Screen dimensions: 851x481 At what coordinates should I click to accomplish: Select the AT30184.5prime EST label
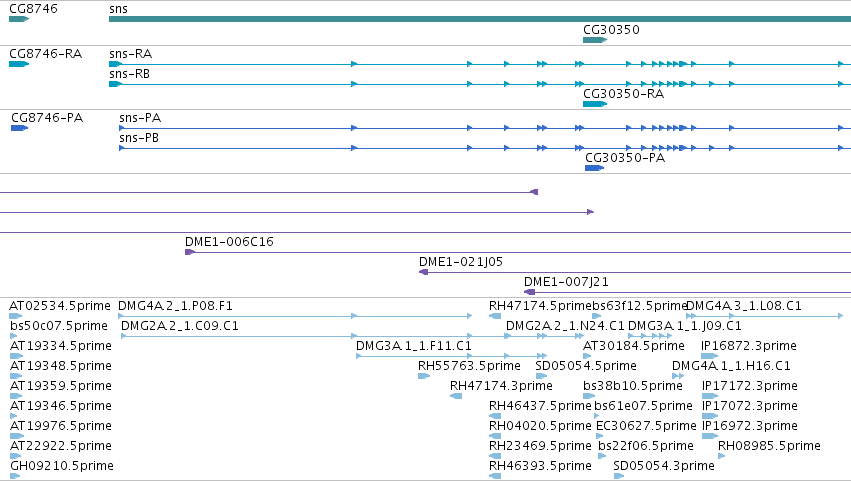[x=634, y=346]
